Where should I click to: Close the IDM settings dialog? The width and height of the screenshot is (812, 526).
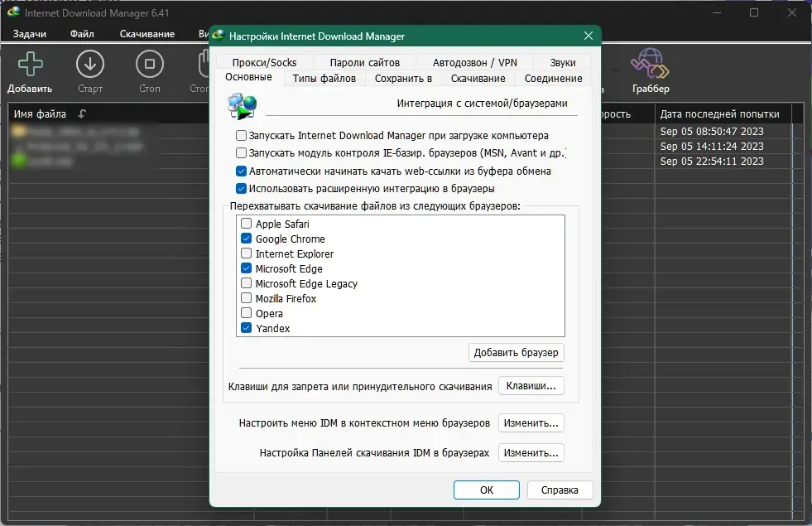point(589,36)
